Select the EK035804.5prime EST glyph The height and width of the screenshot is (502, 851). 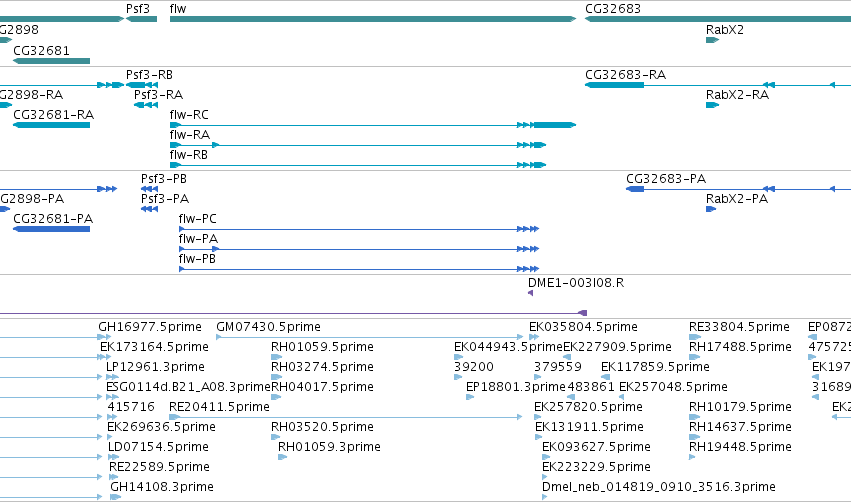[x=534, y=337]
